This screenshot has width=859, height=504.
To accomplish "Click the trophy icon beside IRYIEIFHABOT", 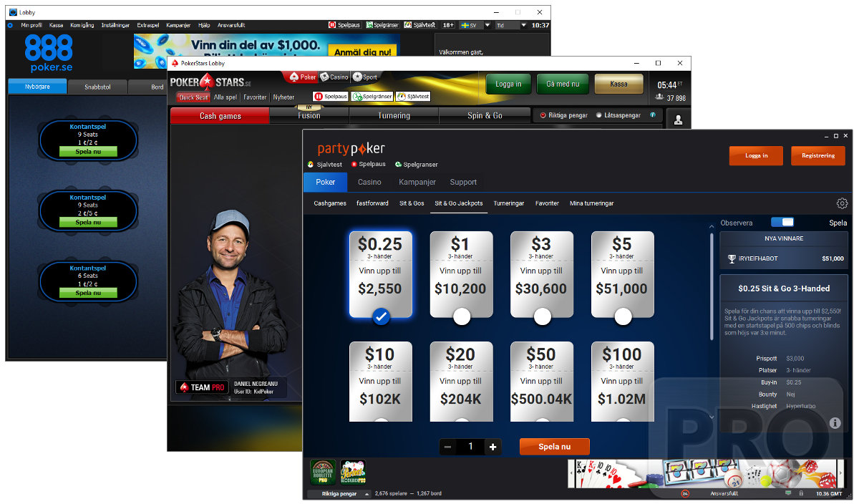I will pos(732,259).
